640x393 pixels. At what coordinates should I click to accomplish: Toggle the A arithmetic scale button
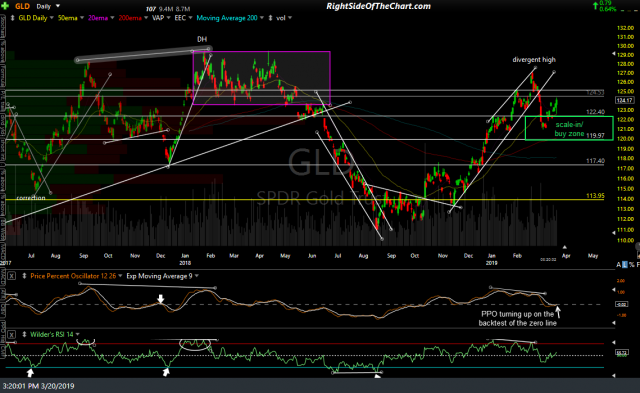[x=619, y=265]
